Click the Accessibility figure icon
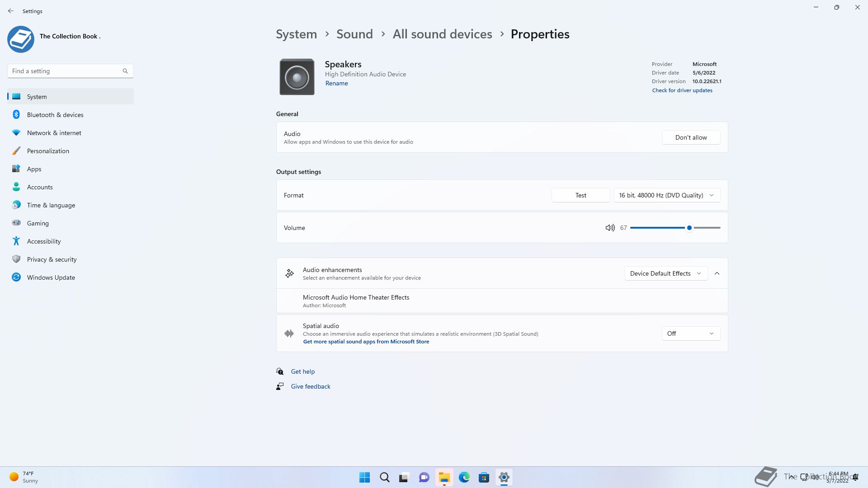 point(16,241)
